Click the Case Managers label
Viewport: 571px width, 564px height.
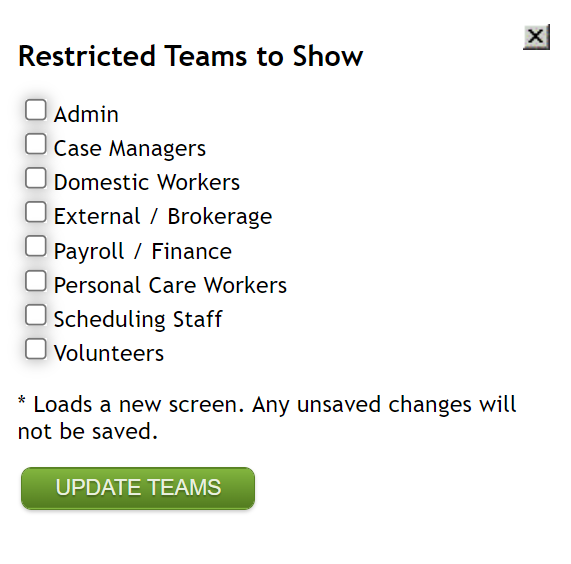tap(130, 149)
